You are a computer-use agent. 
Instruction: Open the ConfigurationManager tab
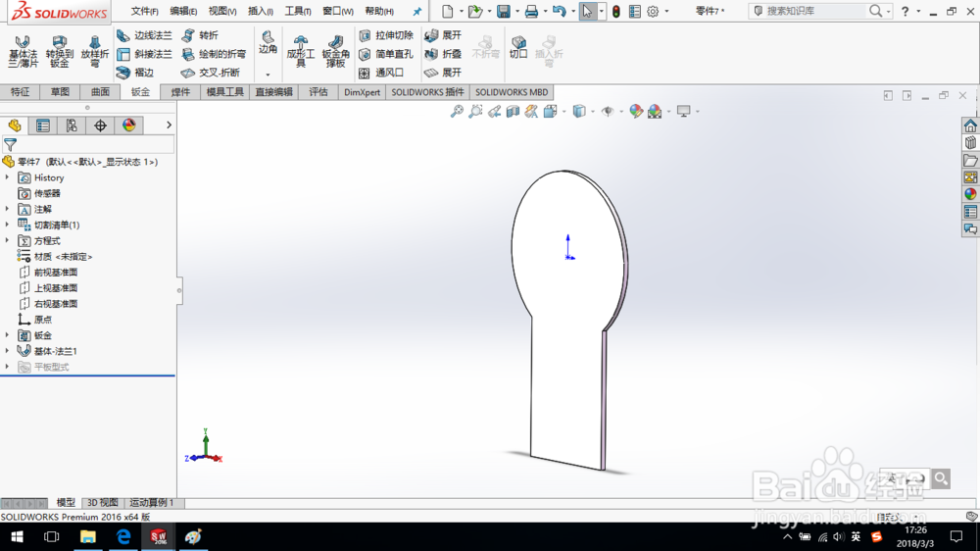pos(72,125)
